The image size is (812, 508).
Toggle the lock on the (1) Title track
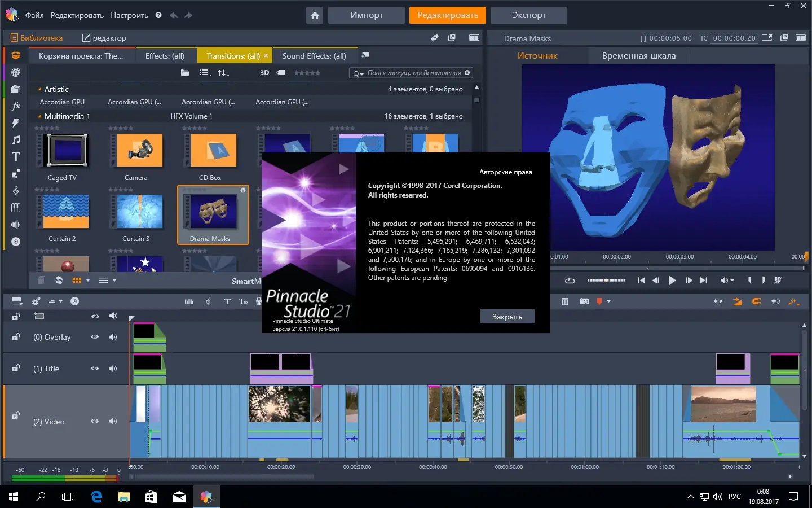click(16, 368)
